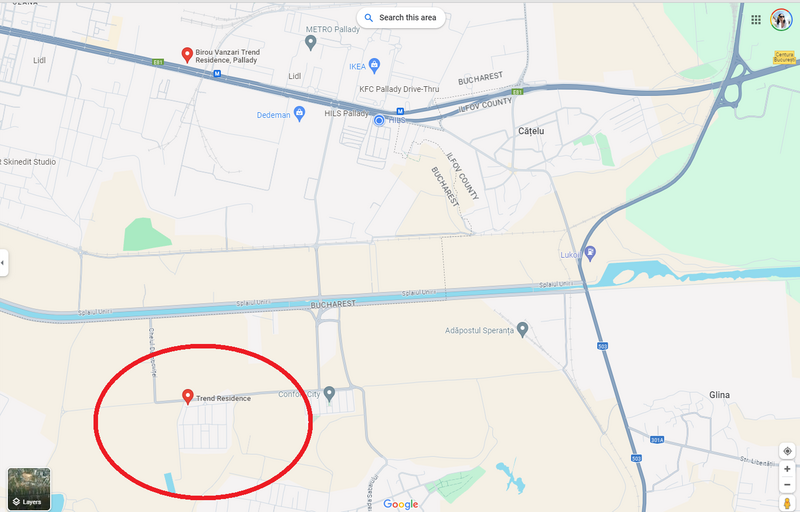The height and width of the screenshot is (512, 800).
Task: Click the Google logo link
Action: pyautogui.click(x=401, y=504)
